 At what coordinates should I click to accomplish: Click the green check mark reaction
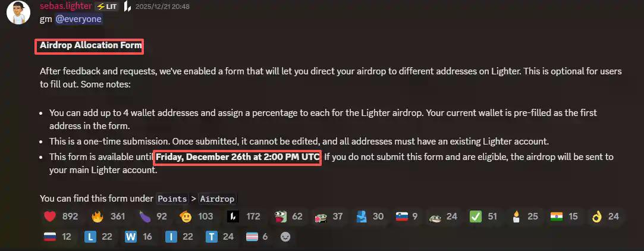[x=483, y=217]
